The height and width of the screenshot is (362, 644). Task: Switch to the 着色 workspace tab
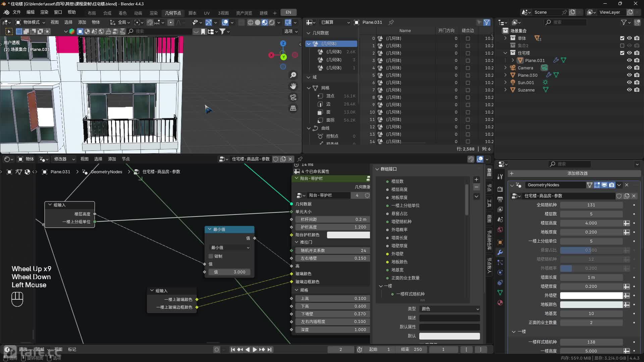click(123, 13)
